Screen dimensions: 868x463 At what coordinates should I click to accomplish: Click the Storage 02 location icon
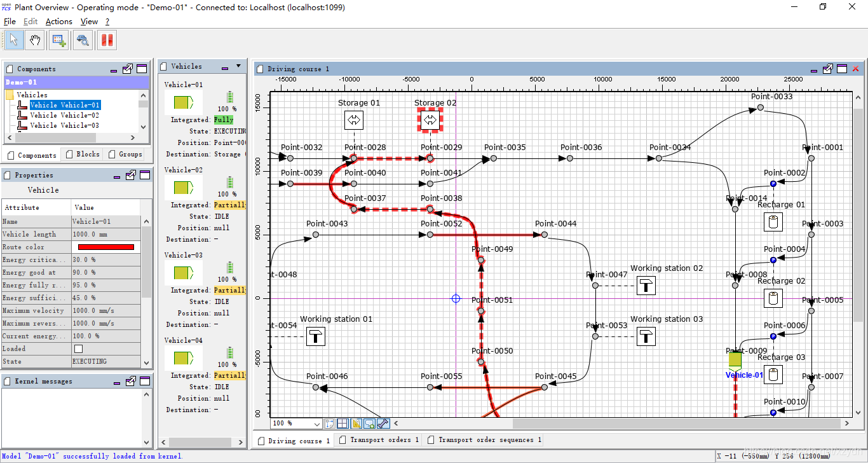click(x=430, y=119)
